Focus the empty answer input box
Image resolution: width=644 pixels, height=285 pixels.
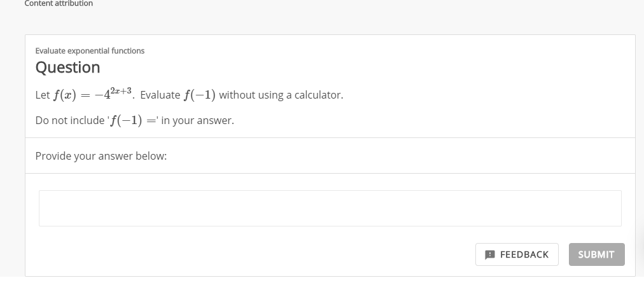[x=330, y=208]
